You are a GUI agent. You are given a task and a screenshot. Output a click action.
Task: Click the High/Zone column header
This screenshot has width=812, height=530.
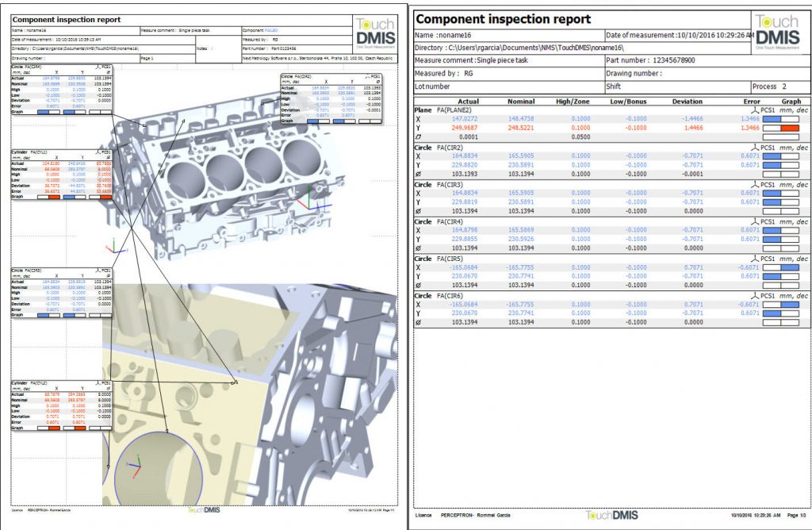pyautogui.click(x=576, y=101)
